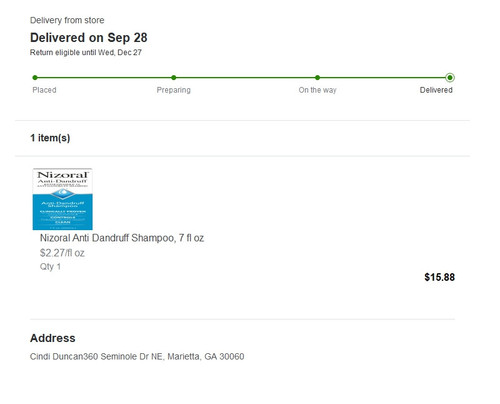The image size is (500, 404).
Task: Open the Nizoral shampoo product thumbnail
Action: coord(63,199)
